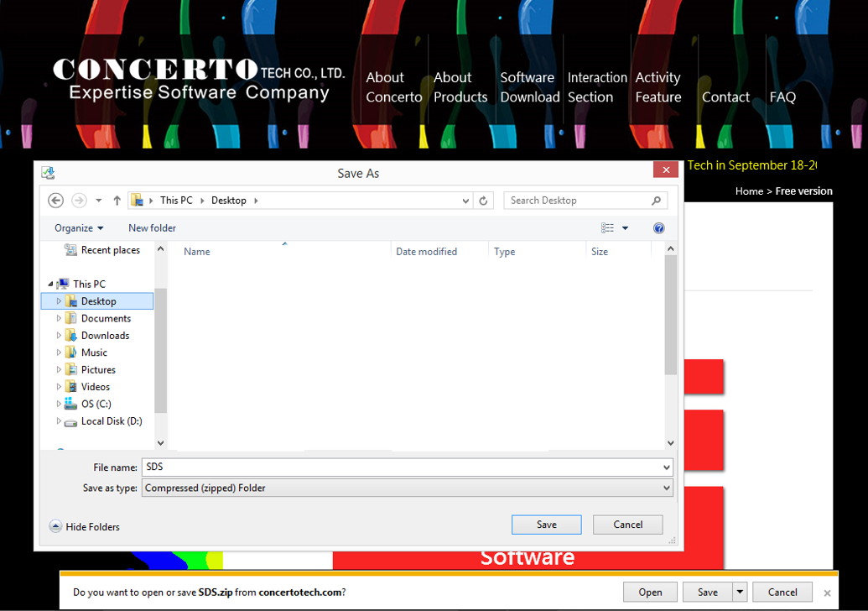Image resolution: width=868 pixels, height=611 pixels.
Task: Click the search magnifier icon
Action: (657, 201)
